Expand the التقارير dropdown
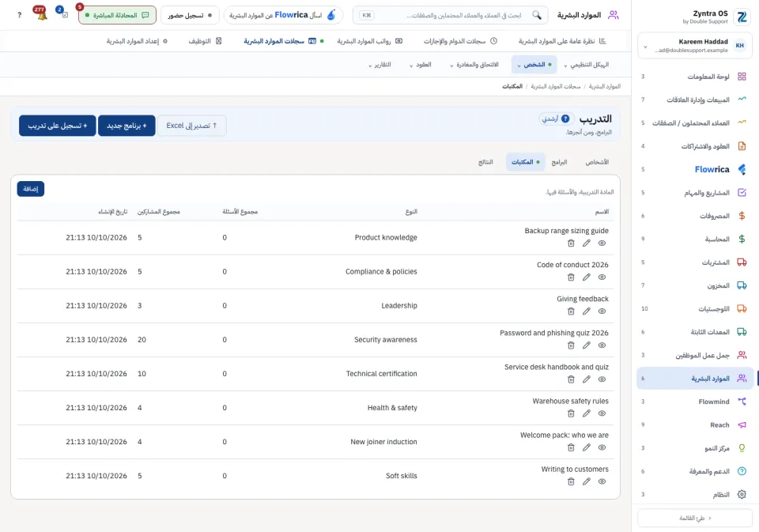 379,64
